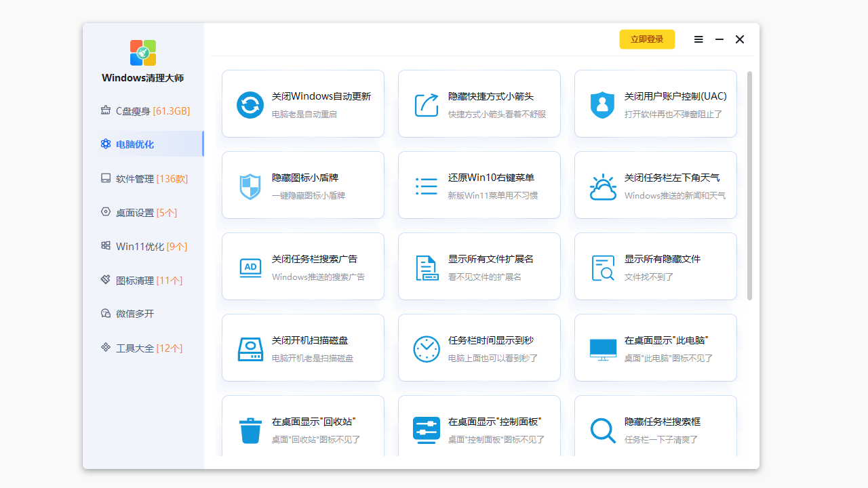Click the magnifier icon on 隐藏任务栏搜索框
This screenshot has height=488, width=868.
click(x=603, y=430)
